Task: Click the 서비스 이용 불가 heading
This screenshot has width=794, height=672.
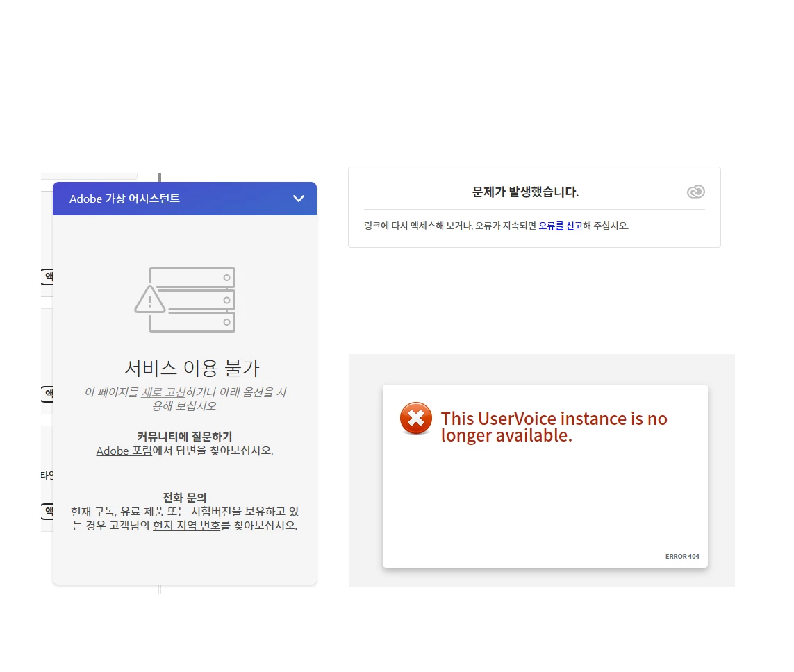Action: pos(192,367)
